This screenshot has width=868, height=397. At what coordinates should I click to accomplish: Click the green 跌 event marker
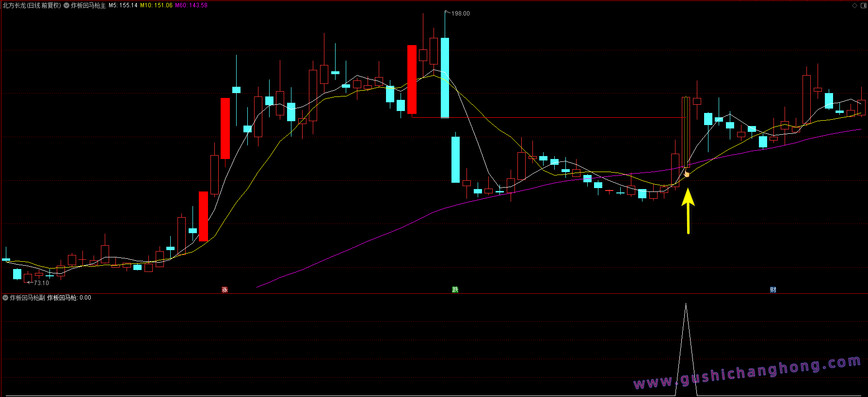(x=455, y=290)
